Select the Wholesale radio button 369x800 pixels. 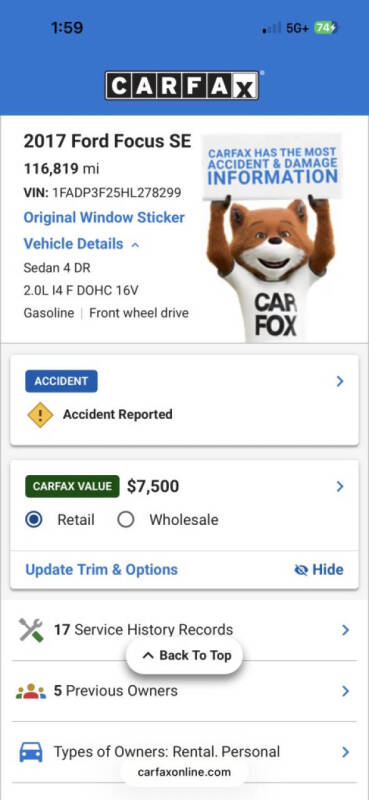coord(126,520)
